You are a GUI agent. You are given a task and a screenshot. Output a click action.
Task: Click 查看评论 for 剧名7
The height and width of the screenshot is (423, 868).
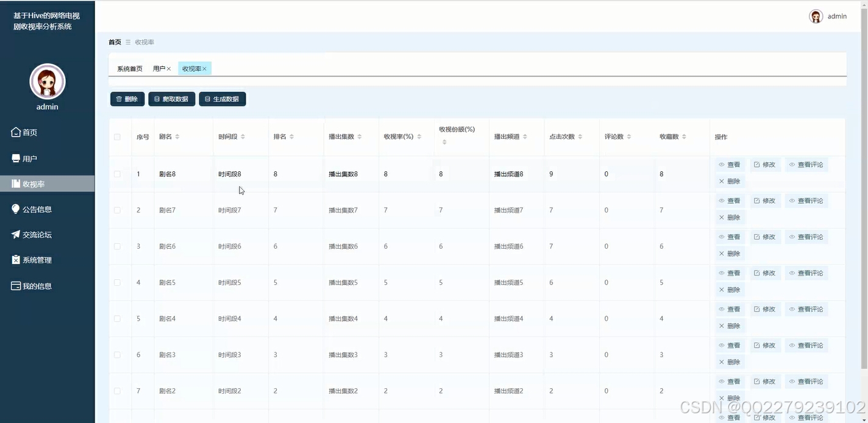click(806, 201)
